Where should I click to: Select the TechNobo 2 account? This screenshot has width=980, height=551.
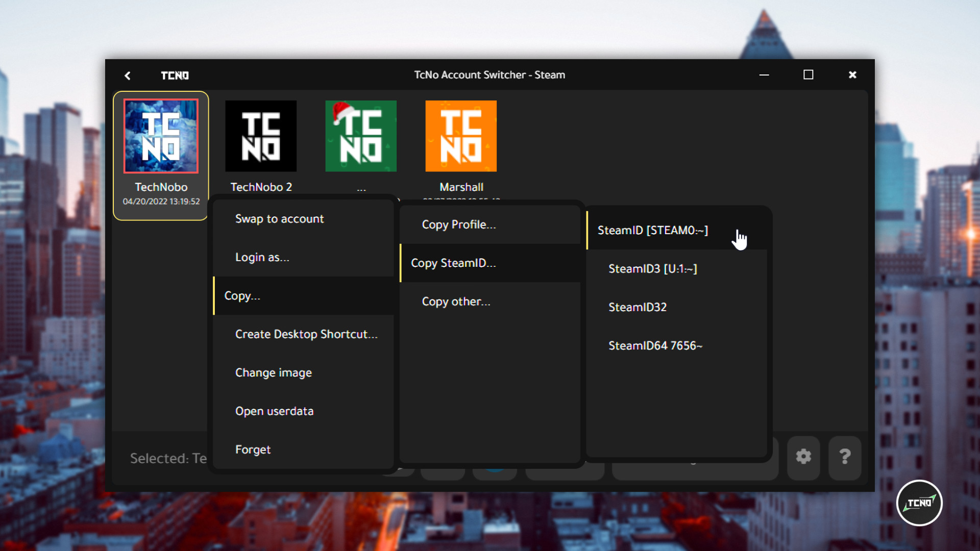[x=260, y=136]
